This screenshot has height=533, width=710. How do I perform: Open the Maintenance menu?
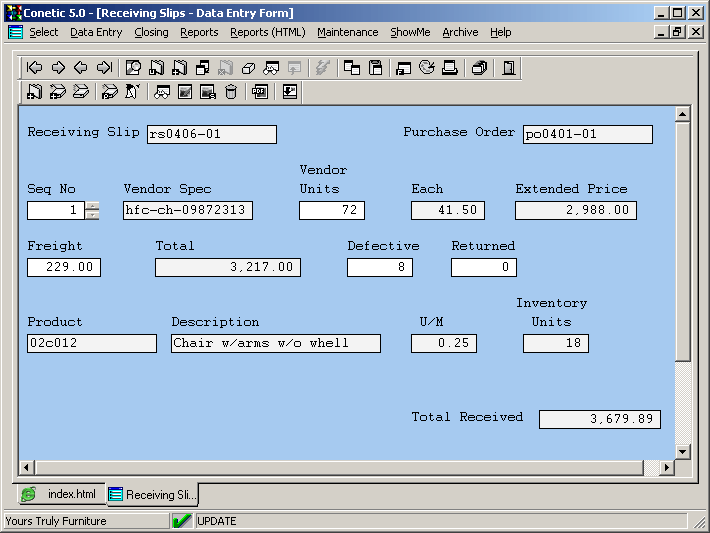tap(347, 32)
